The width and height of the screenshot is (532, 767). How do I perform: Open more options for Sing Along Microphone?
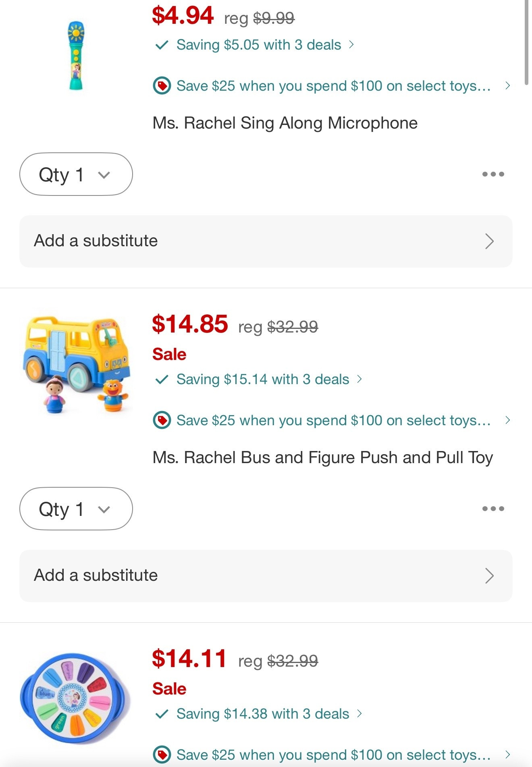[493, 174]
